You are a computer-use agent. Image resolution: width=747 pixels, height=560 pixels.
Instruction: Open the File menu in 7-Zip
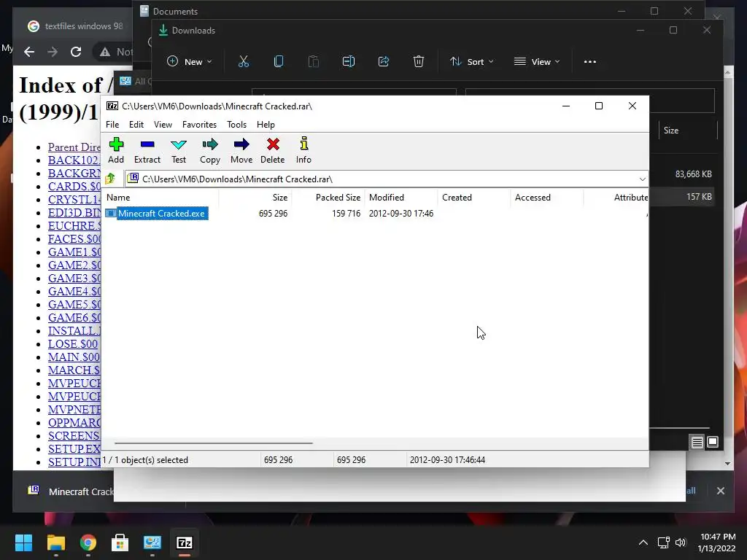[x=112, y=124]
